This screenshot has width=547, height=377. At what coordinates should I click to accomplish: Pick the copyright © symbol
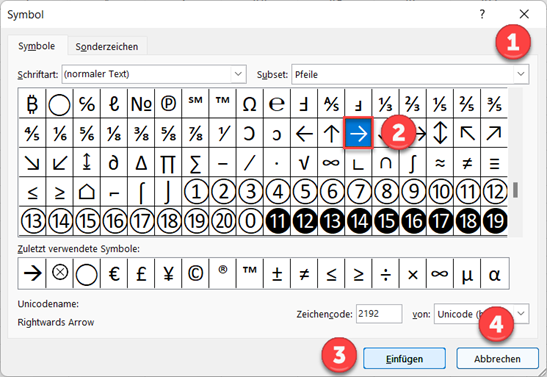[195, 274]
